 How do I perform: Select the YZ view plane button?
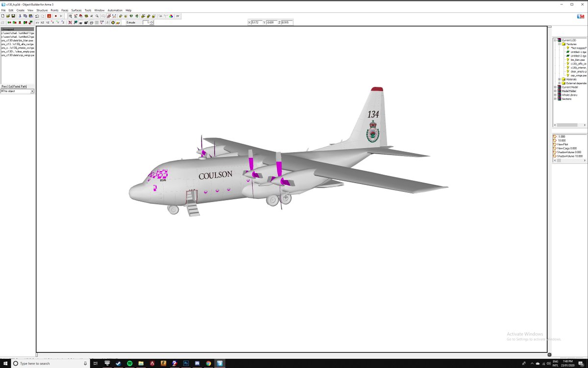coord(48,23)
